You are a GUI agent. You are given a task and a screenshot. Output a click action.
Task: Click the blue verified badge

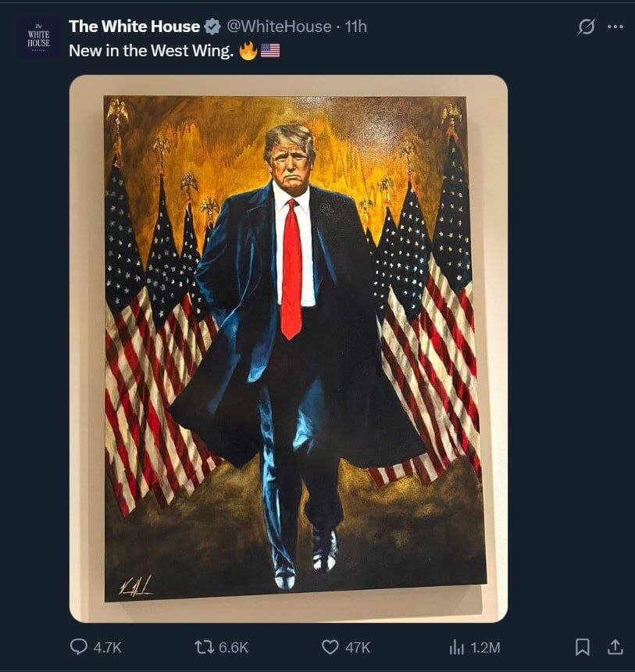(212, 27)
